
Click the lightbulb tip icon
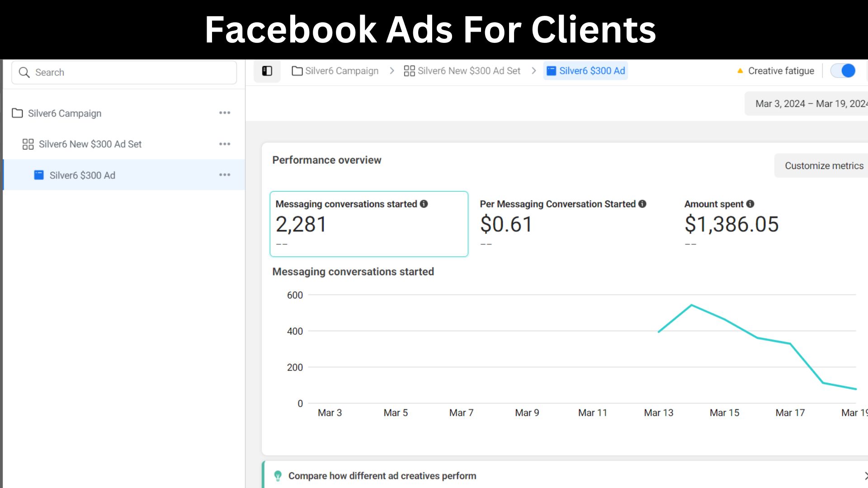278,476
